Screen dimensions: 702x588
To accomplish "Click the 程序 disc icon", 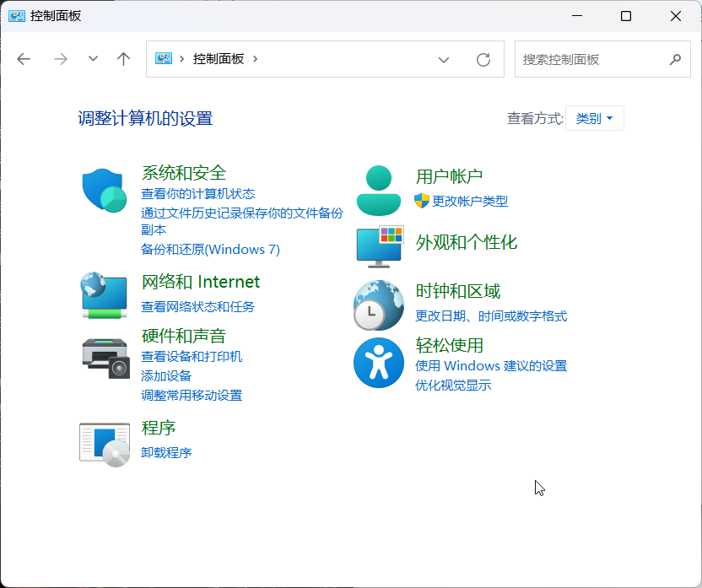I will point(103,443).
